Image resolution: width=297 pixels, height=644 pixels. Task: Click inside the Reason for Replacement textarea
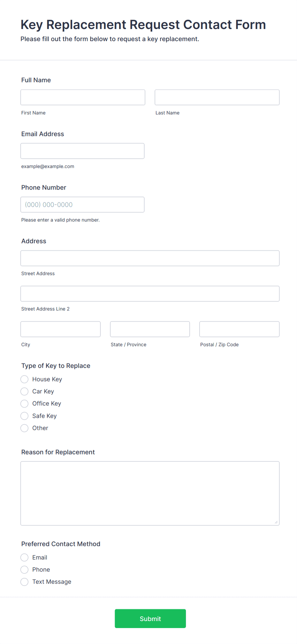150,493
